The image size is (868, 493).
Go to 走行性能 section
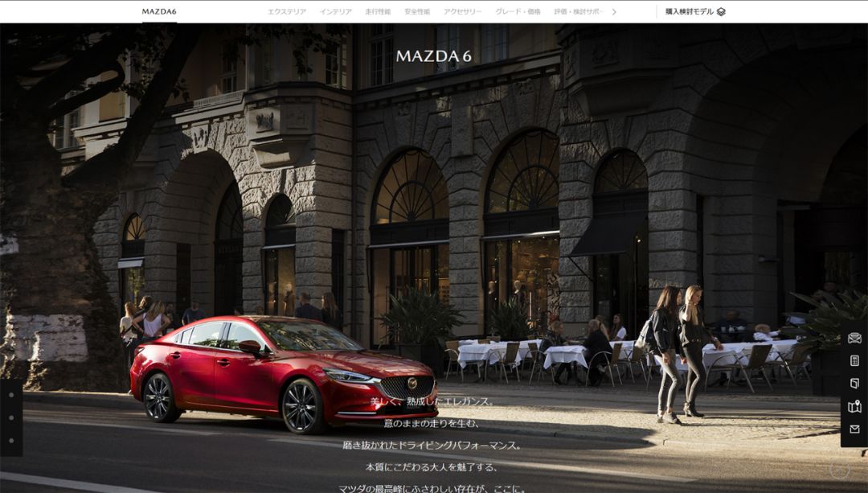[378, 12]
